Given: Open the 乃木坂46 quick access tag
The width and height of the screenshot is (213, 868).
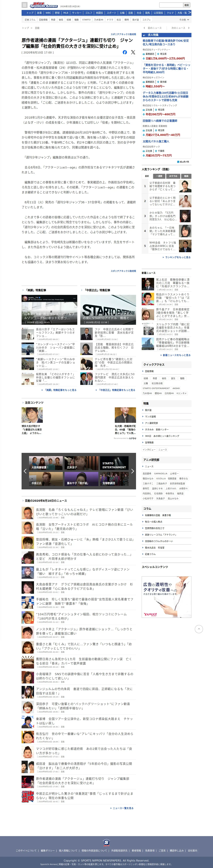Looking at the screenshot, I should pos(147,393).
